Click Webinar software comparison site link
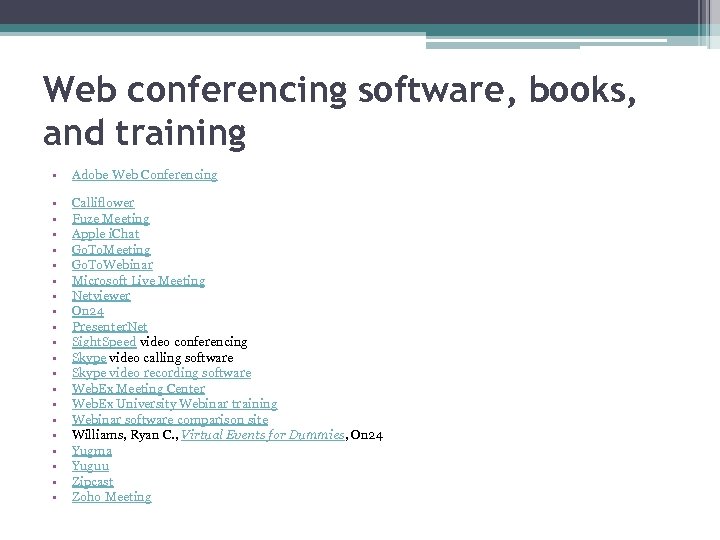 click(170, 419)
